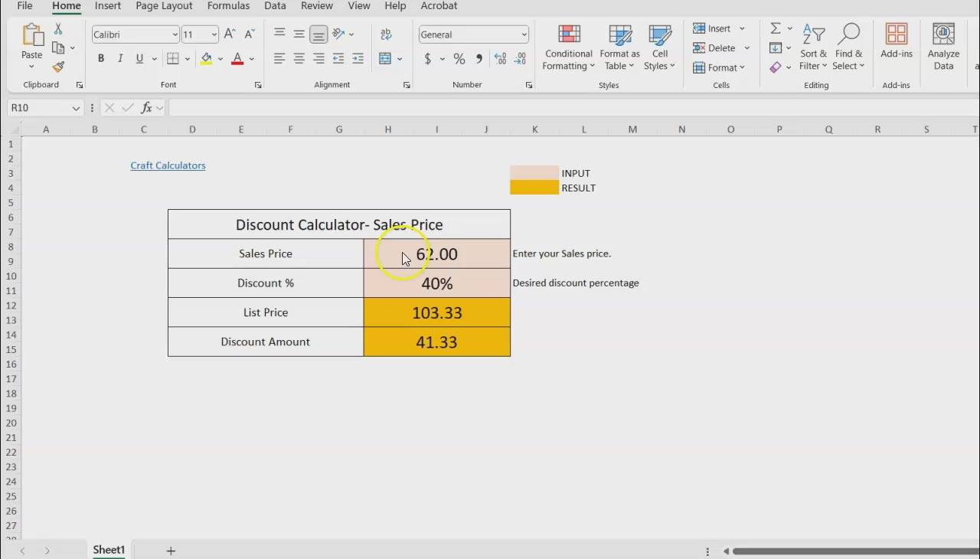Screen dimensions: 980x559
Task: Open the Calibri font name dropdown
Action: [175, 34]
